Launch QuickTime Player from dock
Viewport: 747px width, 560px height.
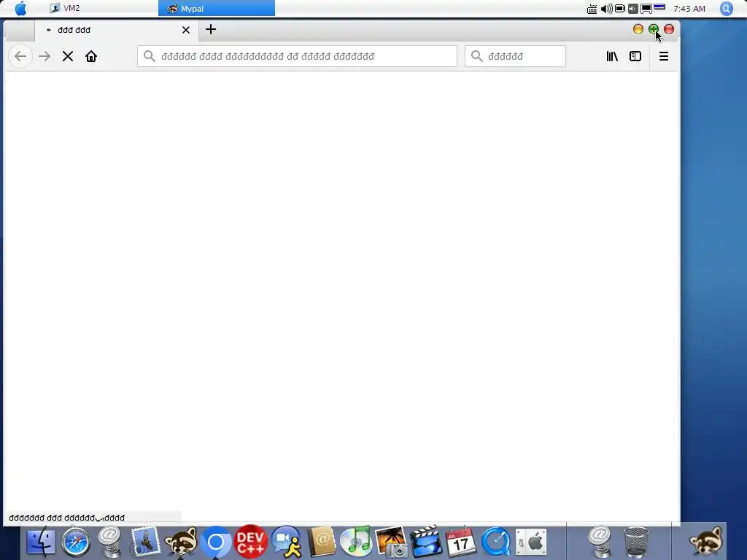pyautogui.click(x=496, y=542)
